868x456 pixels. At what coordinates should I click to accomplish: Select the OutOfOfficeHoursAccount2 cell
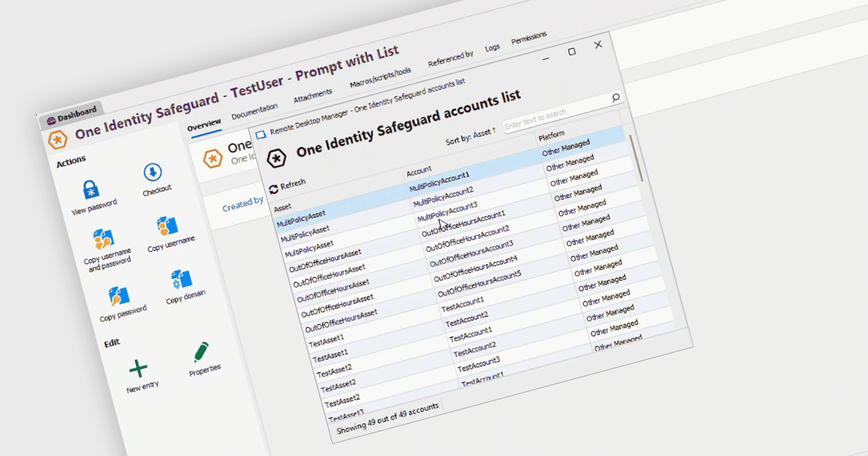tap(467, 238)
